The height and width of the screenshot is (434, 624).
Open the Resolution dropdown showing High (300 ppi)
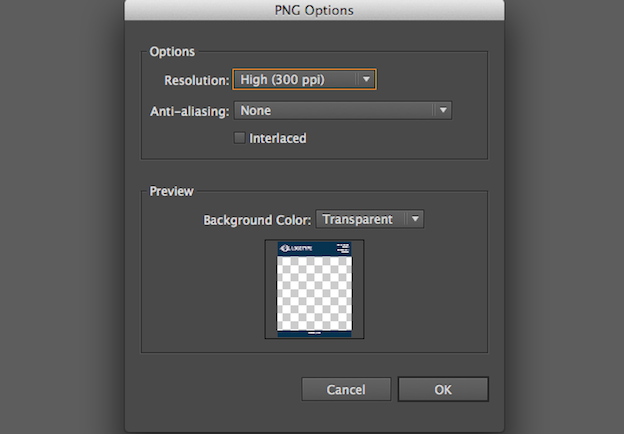pos(295,79)
